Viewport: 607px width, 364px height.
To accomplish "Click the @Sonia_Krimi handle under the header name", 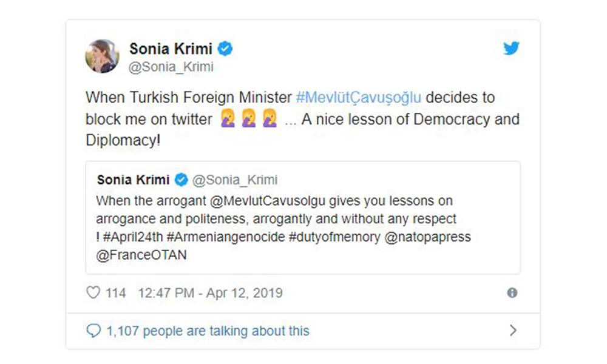I will [171, 67].
